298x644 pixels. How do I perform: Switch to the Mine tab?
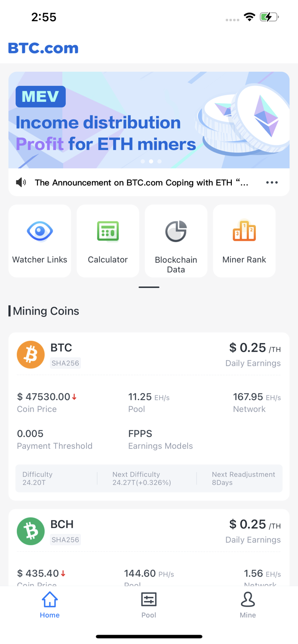(248, 604)
